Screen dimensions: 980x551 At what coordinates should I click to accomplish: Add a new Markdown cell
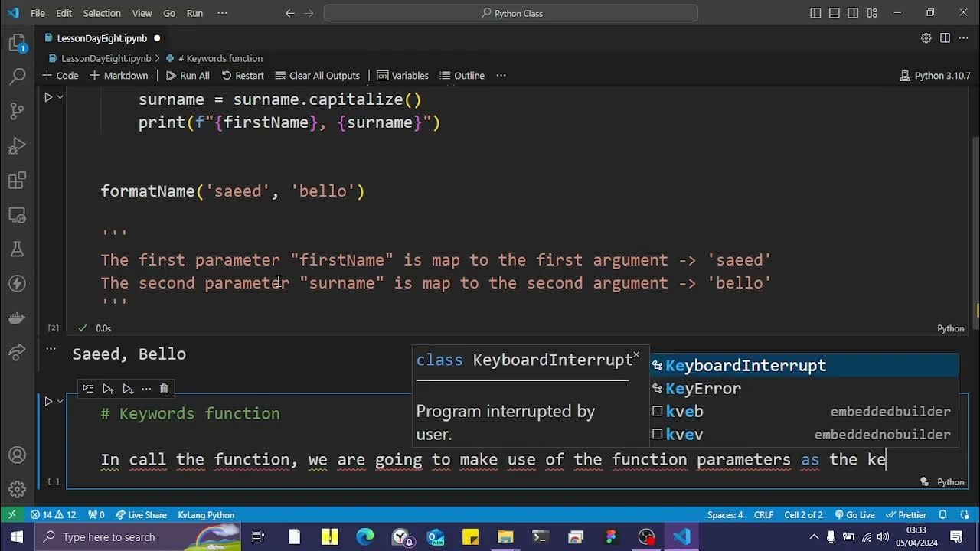click(119, 76)
